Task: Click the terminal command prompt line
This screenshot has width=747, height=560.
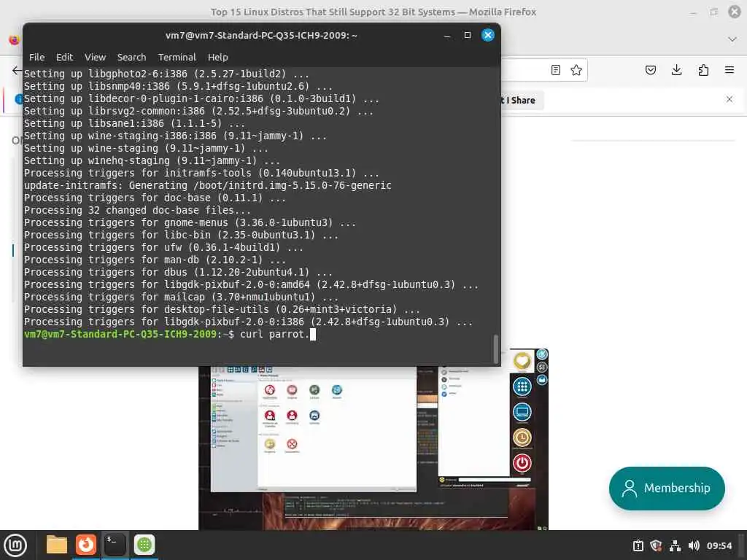Action: (170, 334)
